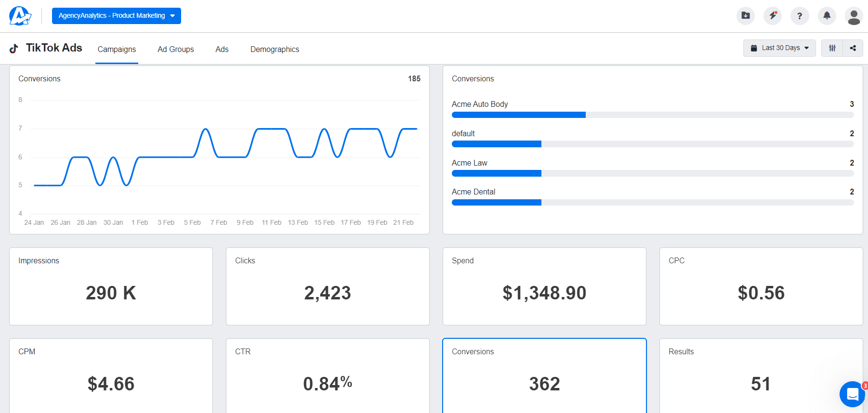Click the Spend $1,348.90 card
This screenshot has width=868, height=413.
(544, 286)
